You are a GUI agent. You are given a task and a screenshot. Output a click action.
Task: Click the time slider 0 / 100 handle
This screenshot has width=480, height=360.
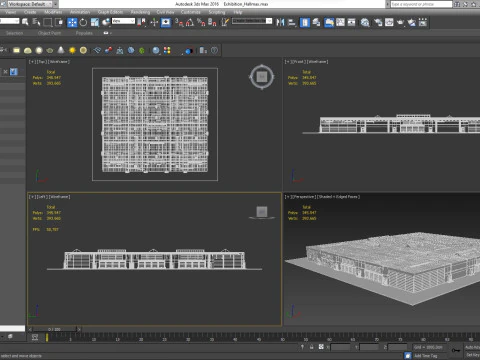click(x=54, y=329)
